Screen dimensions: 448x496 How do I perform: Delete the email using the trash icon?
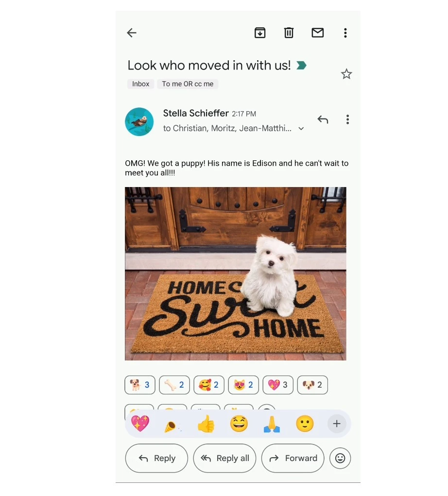289,33
